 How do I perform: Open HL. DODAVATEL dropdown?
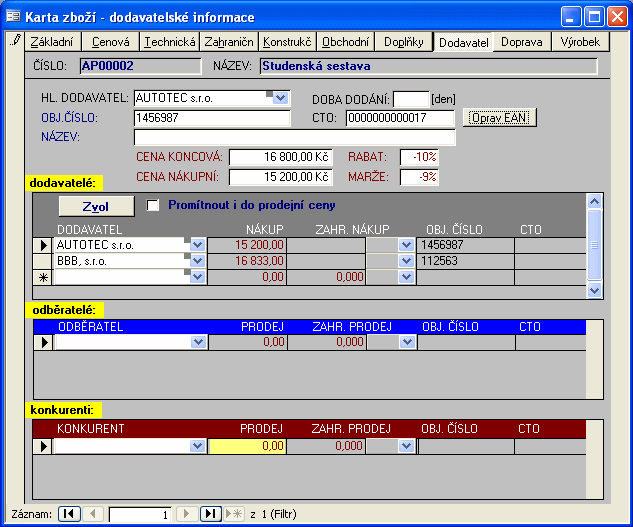[x=281, y=98]
